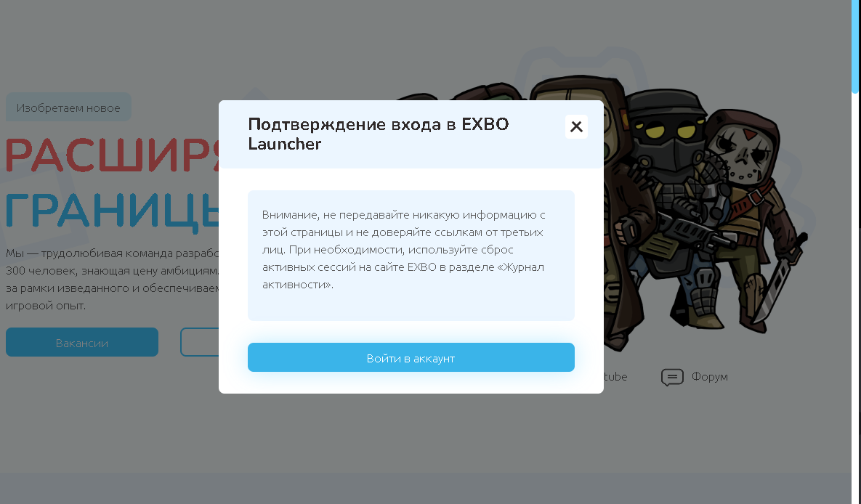Click the forum speech bubble icon

coord(672,377)
